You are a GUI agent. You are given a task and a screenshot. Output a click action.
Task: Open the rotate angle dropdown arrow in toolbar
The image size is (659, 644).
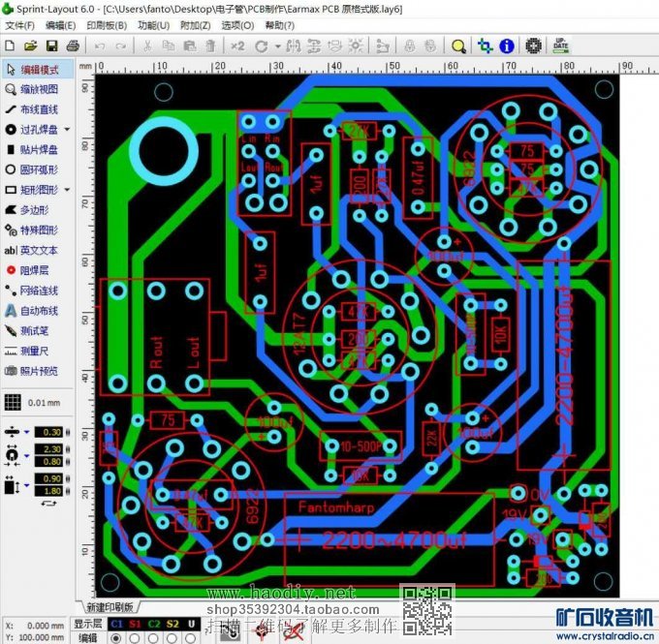tap(277, 46)
